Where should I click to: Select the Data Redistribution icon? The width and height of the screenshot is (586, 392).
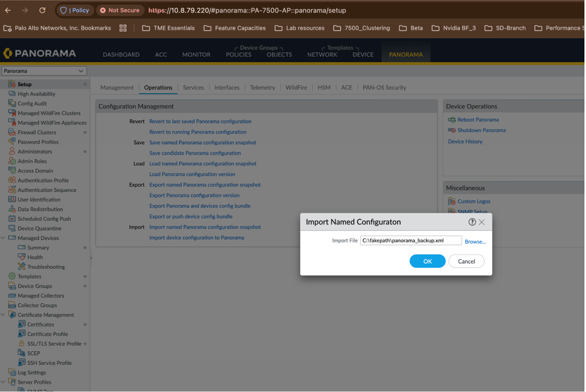(x=12, y=209)
